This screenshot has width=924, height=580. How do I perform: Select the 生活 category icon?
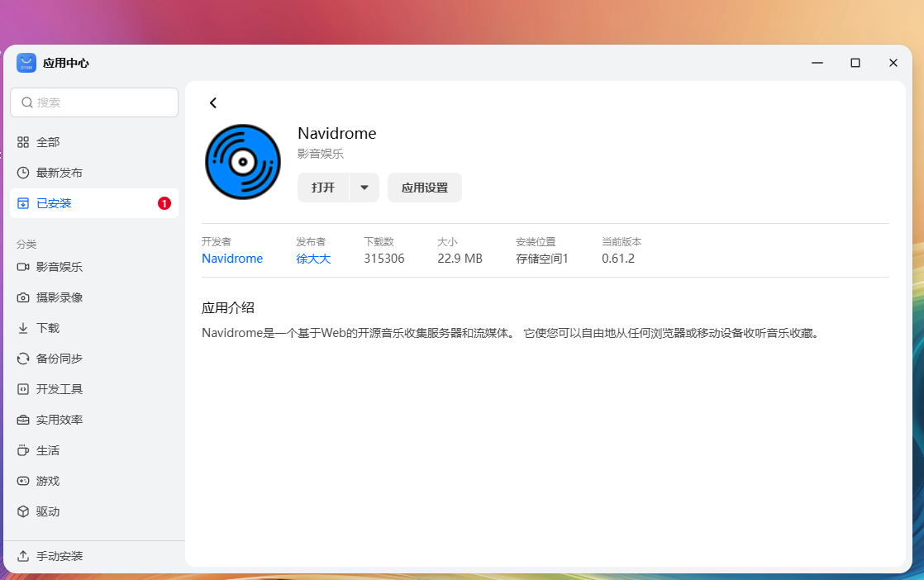[x=23, y=449]
